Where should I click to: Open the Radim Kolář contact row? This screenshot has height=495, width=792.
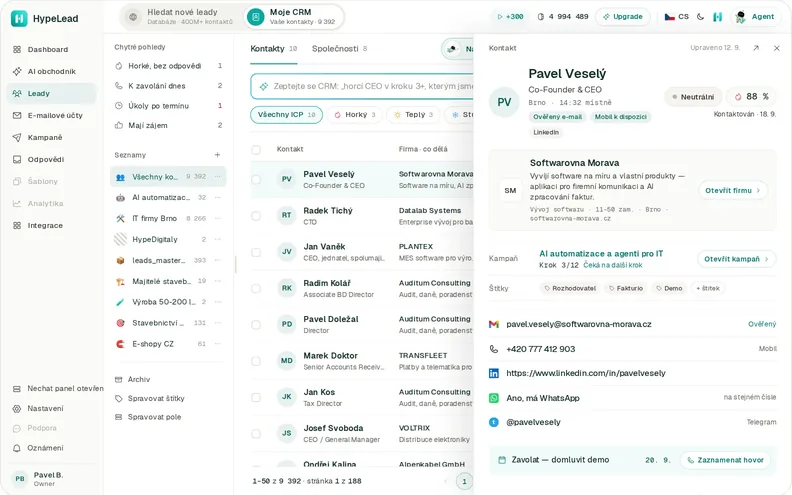362,288
